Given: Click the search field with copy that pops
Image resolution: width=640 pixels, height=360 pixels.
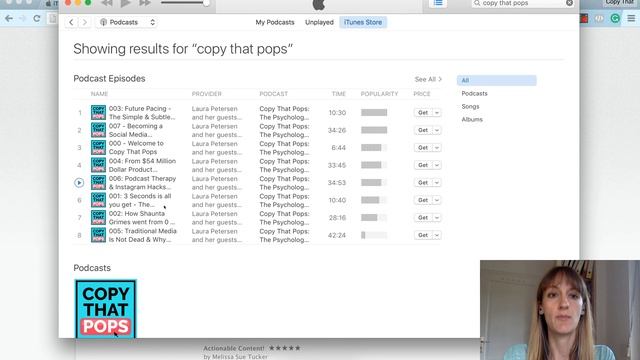Looking at the screenshot, I should click(522, 3).
